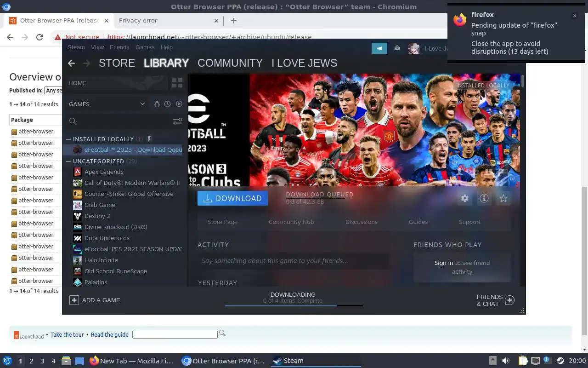Show eFootball game info icon
The width and height of the screenshot is (588, 368).
484,198
